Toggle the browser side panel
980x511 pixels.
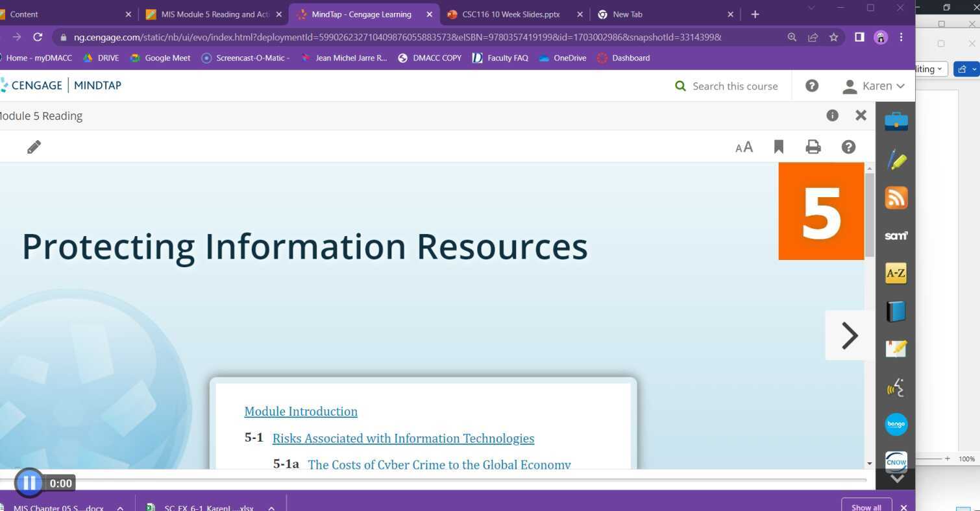tap(859, 37)
